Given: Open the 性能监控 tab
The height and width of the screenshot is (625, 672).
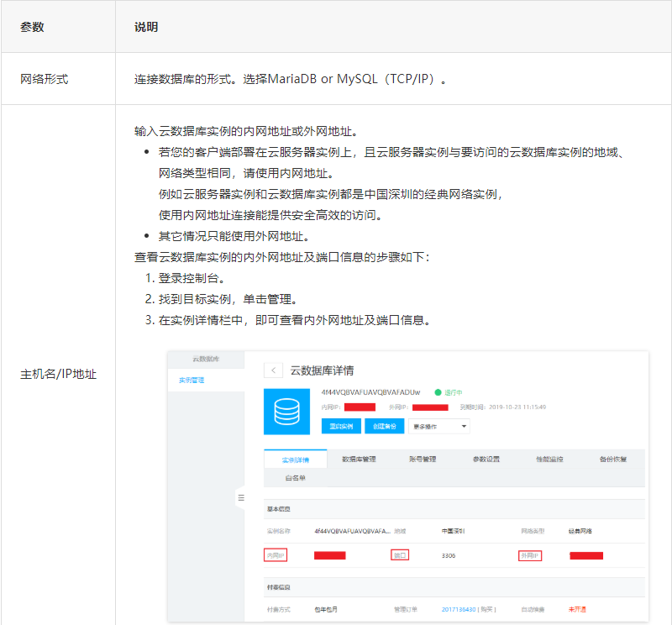Looking at the screenshot, I should click(x=549, y=460).
